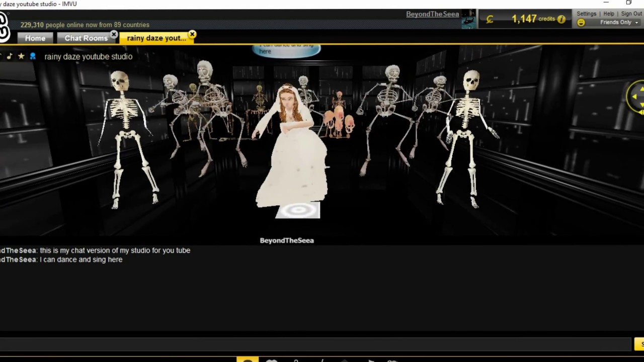Click the yellow credits currency icon
This screenshot has height=362, width=644.
click(490, 19)
